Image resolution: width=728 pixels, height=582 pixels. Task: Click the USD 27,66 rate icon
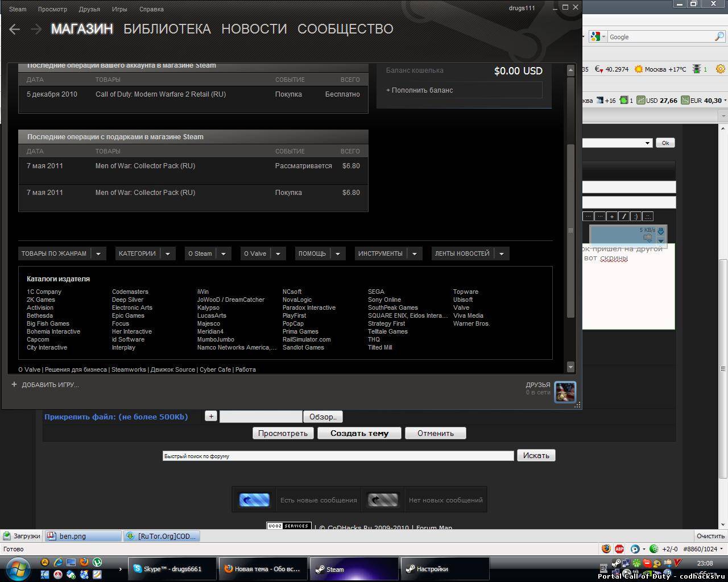click(x=640, y=101)
